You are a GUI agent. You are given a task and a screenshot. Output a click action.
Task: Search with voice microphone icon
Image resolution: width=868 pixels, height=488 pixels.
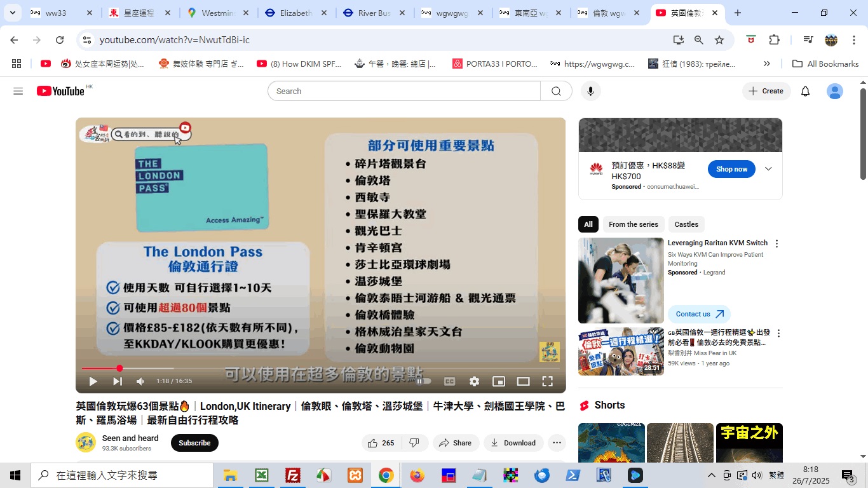coord(590,91)
